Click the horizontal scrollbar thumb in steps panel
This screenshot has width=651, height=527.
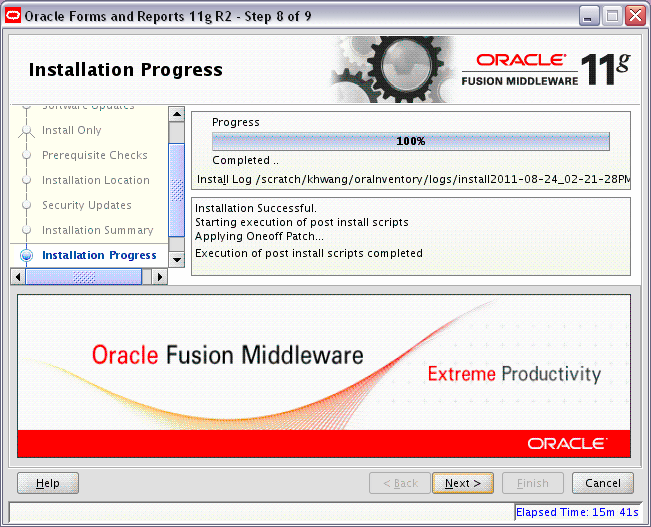point(83,277)
